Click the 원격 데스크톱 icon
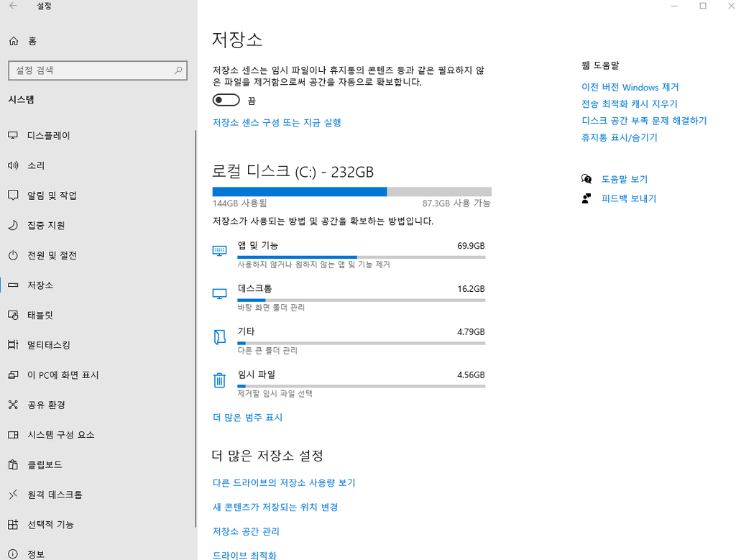Viewport: 736px width, 560px height. (13, 495)
